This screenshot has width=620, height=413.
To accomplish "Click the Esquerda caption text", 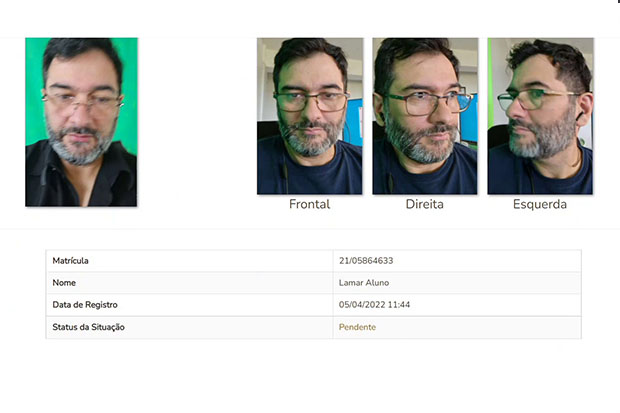I will point(540,204).
